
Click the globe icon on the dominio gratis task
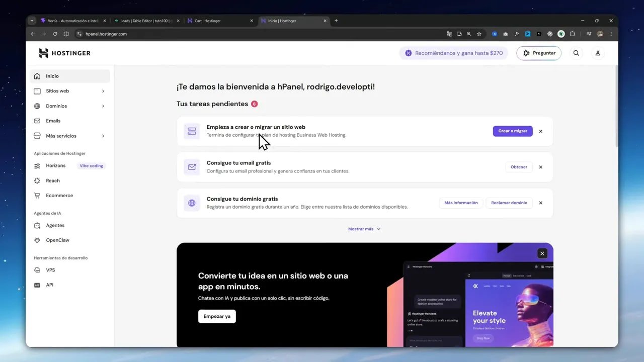pos(192,203)
